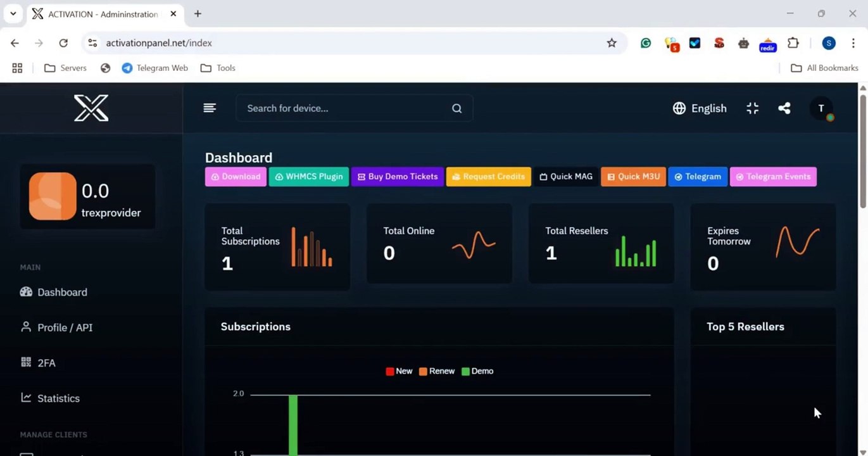
Task: Toggle fullscreen mode icon in header
Action: pyautogui.click(x=752, y=108)
